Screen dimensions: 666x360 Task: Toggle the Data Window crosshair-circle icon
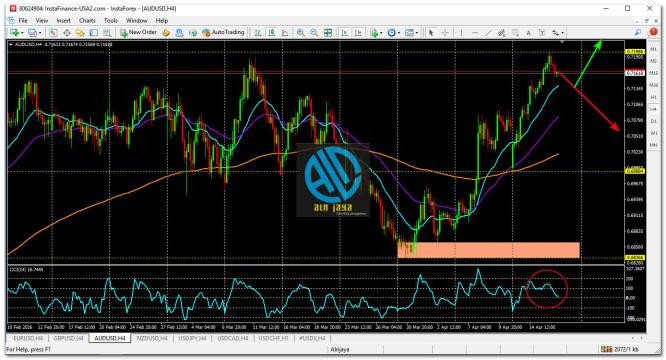click(x=67, y=33)
